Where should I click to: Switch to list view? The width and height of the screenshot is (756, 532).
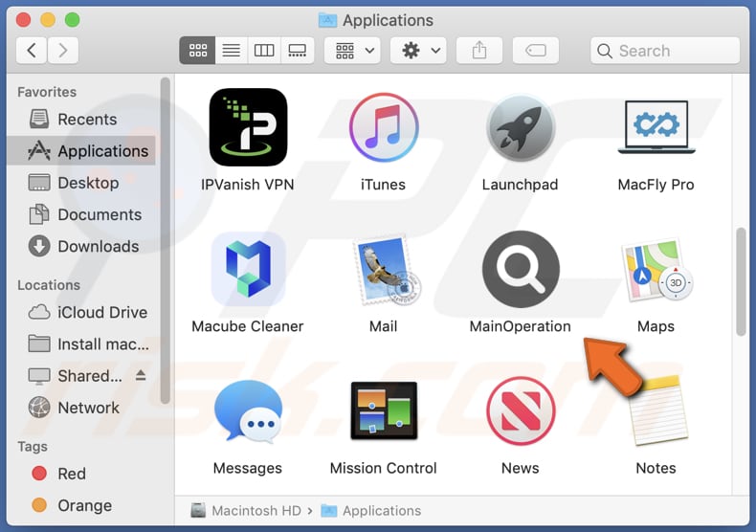(232, 50)
